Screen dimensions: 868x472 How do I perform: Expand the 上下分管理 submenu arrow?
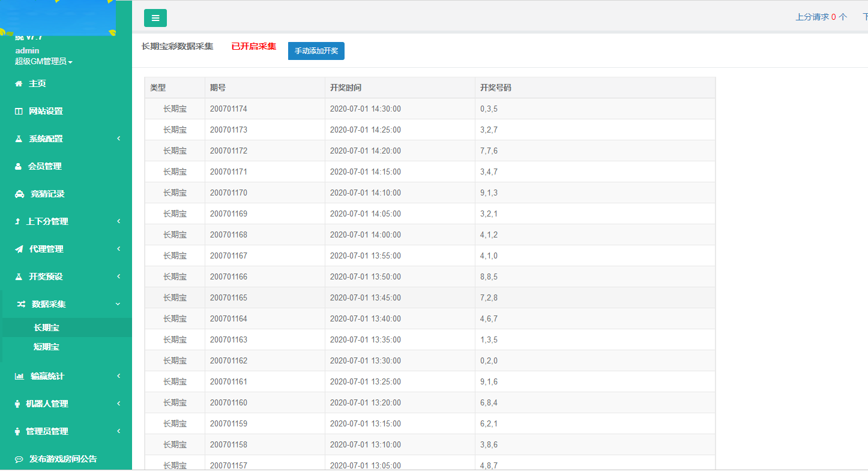119,221
